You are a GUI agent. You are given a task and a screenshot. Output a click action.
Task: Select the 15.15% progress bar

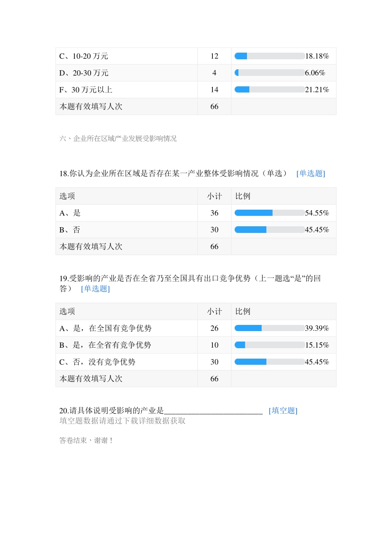tap(270, 345)
